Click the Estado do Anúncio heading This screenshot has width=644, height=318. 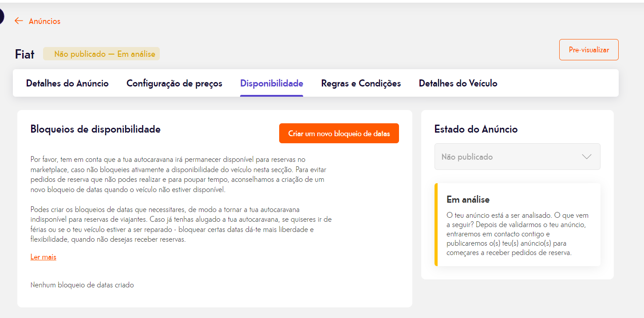[476, 130]
